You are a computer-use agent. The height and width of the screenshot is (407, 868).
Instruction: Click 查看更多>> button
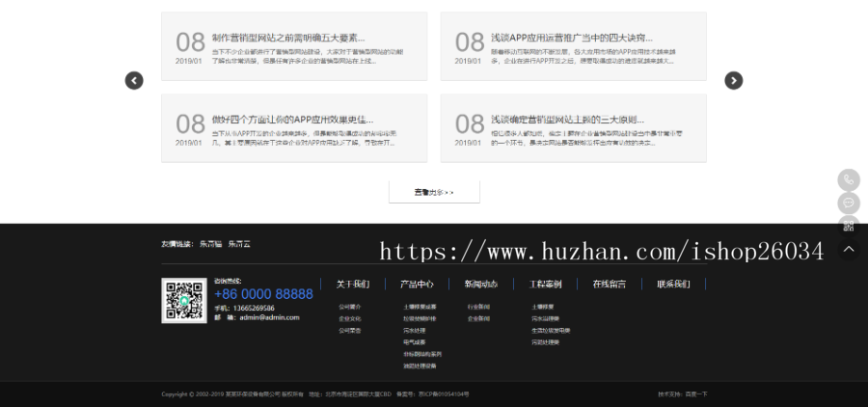click(x=434, y=192)
